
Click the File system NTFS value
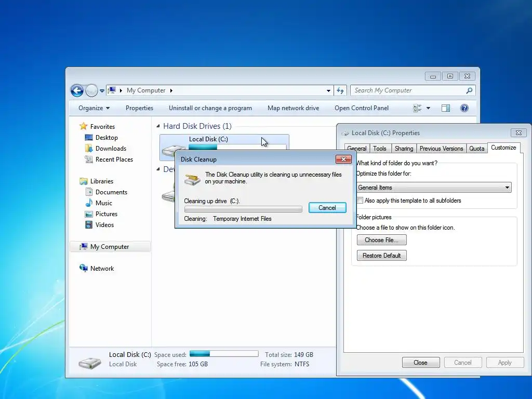302,364
